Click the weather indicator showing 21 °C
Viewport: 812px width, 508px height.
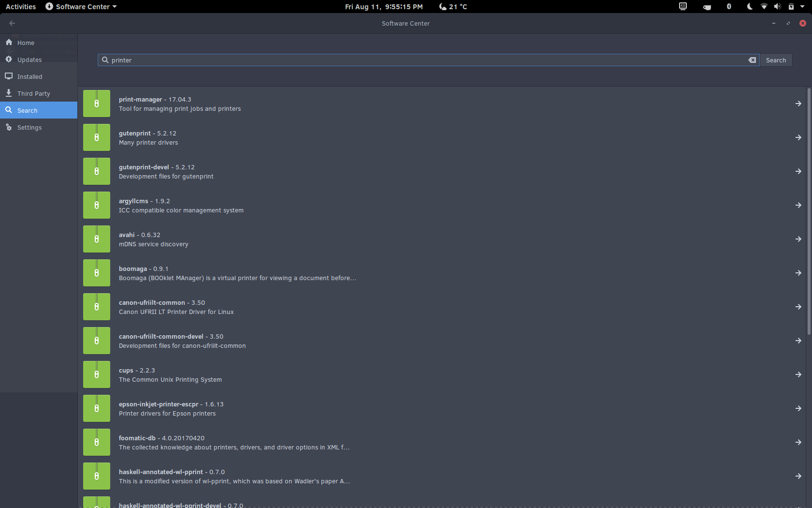(x=453, y=6)
